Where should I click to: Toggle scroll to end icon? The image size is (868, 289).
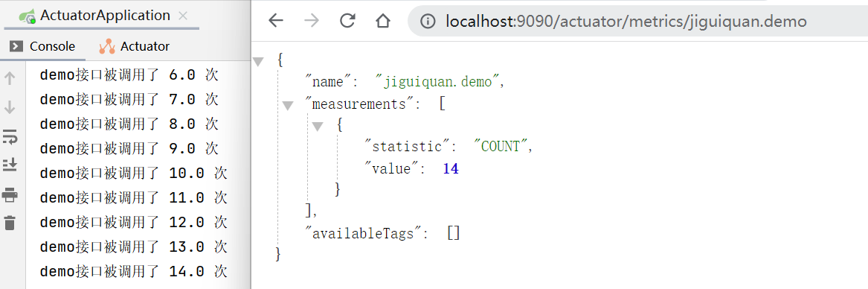point(10,165)
